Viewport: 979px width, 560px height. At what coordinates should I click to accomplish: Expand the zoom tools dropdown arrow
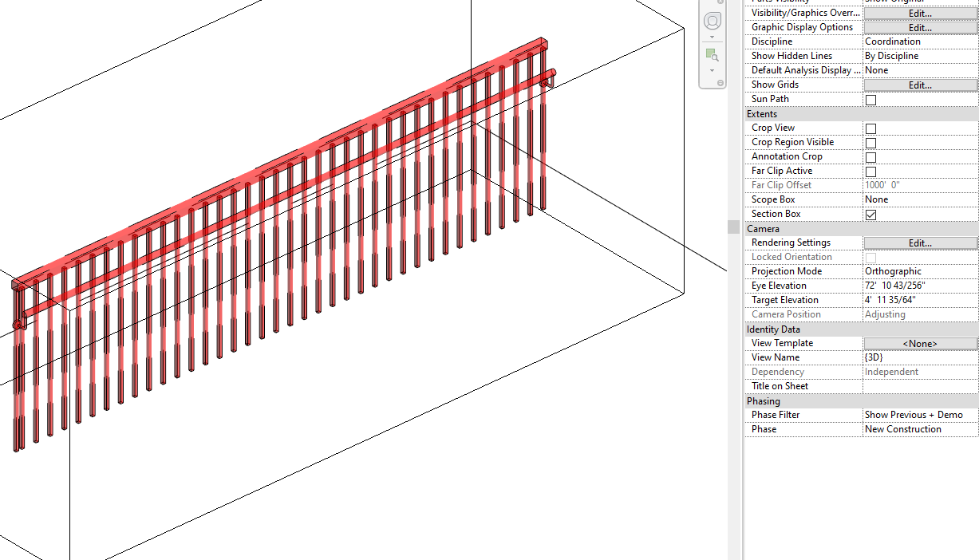(x=712, y=70)
